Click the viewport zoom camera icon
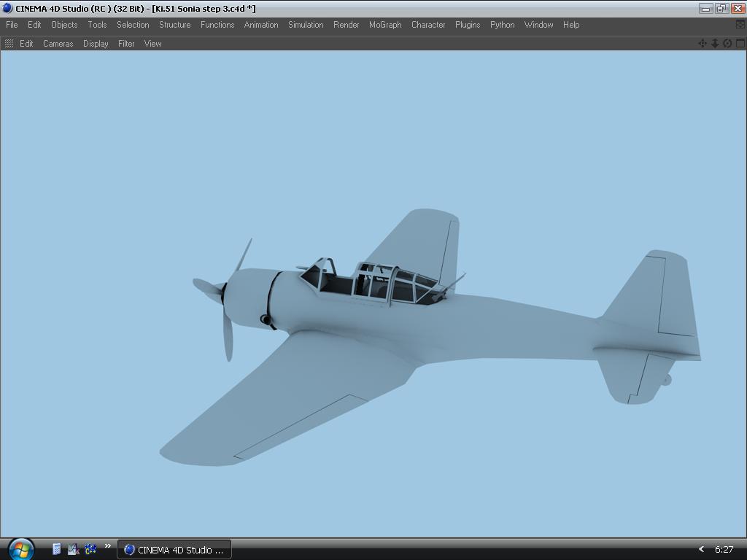This screenshot has height=560, width=747. point(715,44)
